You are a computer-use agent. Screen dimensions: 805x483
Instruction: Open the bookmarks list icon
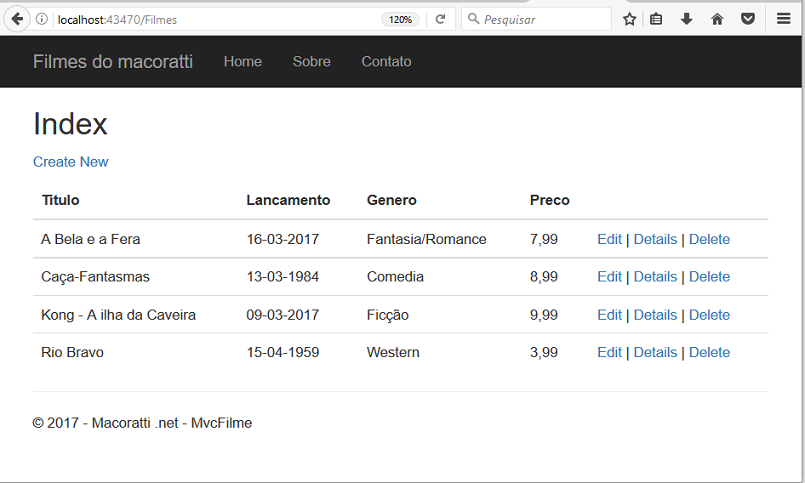point(656,20)
